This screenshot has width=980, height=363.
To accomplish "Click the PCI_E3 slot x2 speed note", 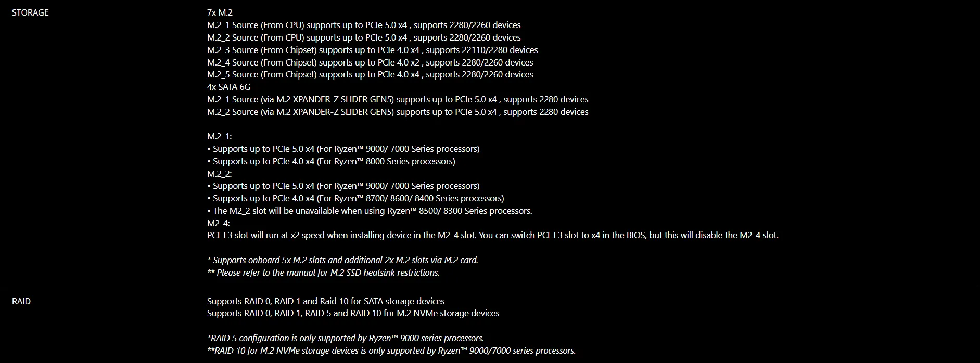I will click(493, 235).
